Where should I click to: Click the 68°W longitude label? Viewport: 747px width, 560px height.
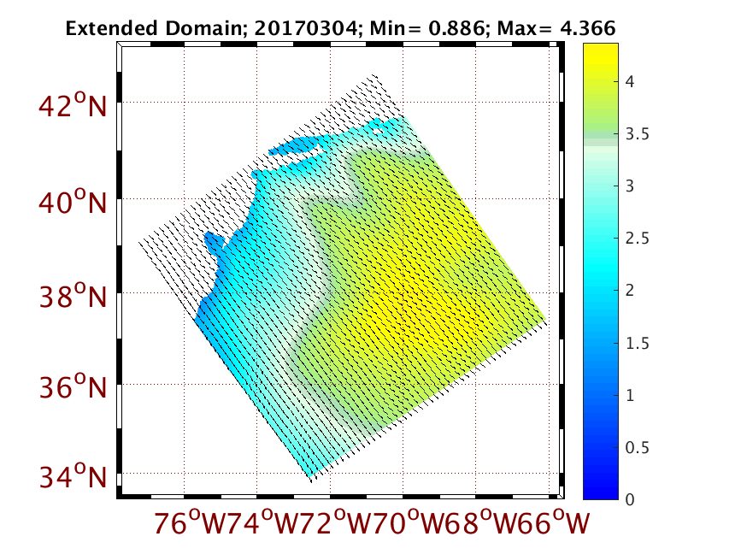pos(483,522)
